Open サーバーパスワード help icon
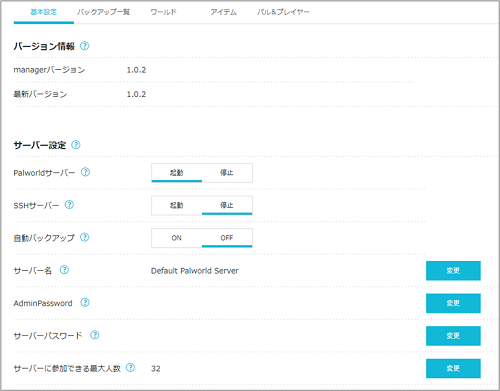The width and height of the screenshot is (500, 391). point(95,335)
